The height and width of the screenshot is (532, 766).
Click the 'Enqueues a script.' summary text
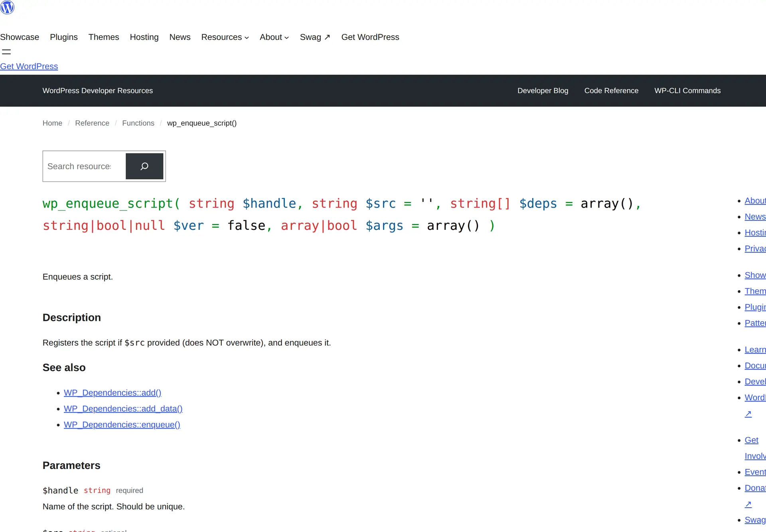click(78, 277)
